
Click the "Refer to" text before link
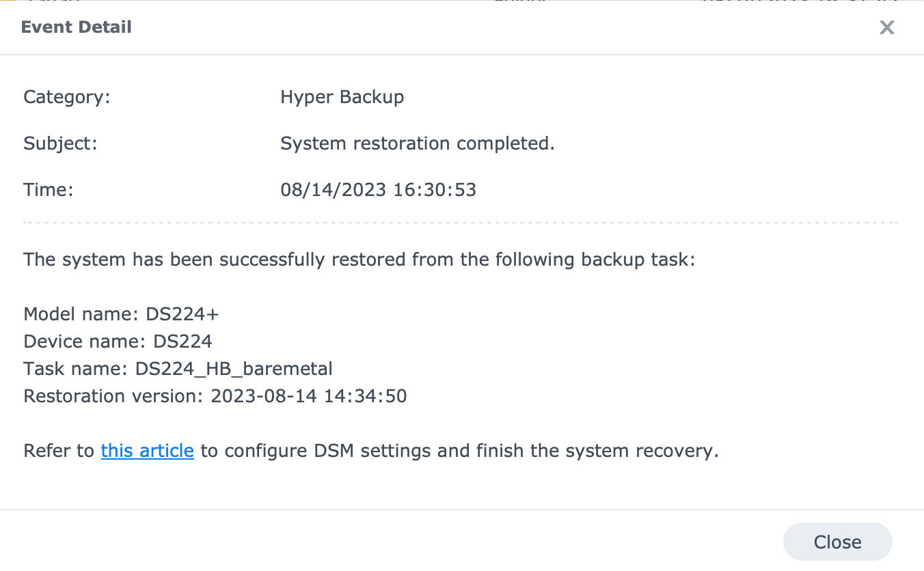(x=59, y=451)
